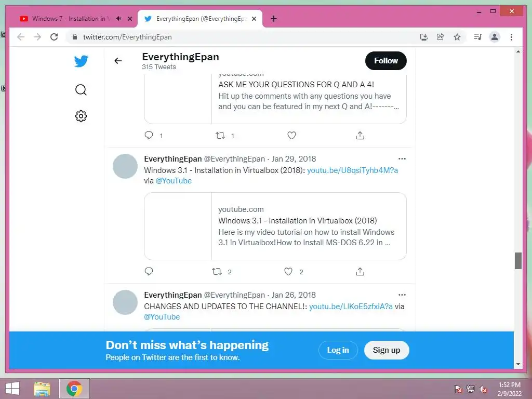Viewport: 532px width, 399px height.
Task: Like the Windows 3.1 tweet
Action: pyautogui.click(x=288, y=271)
